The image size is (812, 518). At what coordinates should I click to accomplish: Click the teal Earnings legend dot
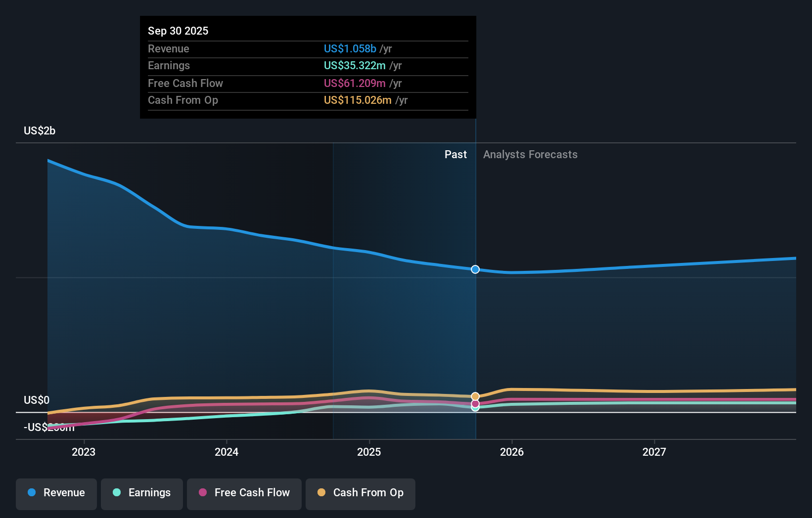point(116,493)
